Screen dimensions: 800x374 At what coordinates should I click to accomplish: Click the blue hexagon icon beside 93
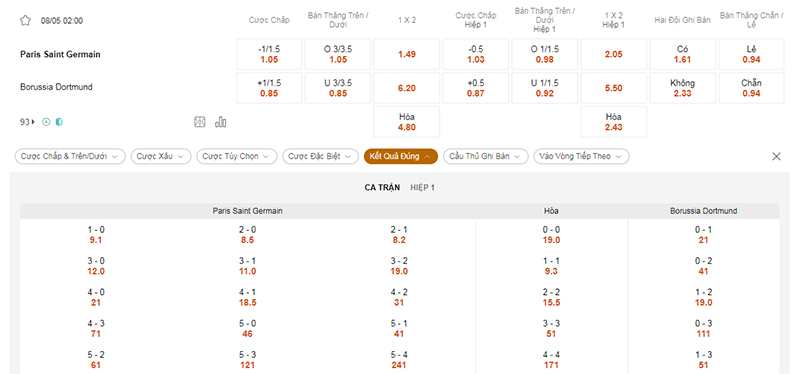59,122
